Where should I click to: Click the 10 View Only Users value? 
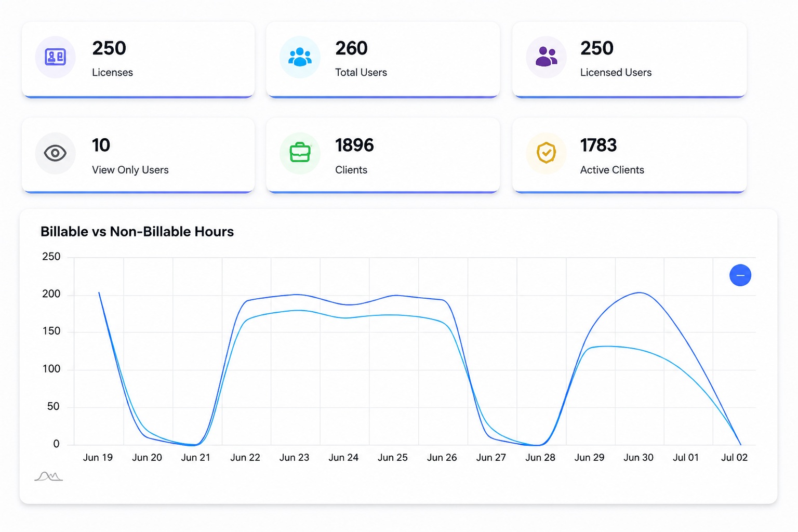[x=101, y=145]
